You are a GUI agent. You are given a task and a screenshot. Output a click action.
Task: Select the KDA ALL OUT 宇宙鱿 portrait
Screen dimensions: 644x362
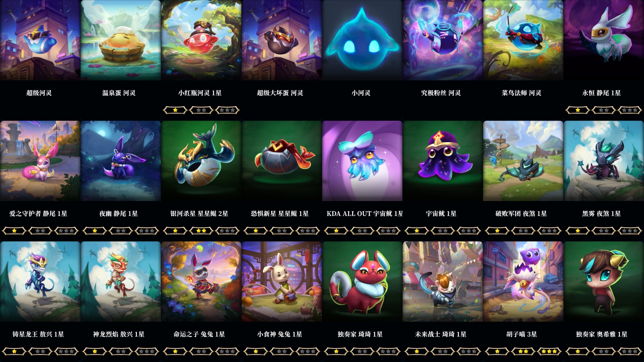pos(362,161)
